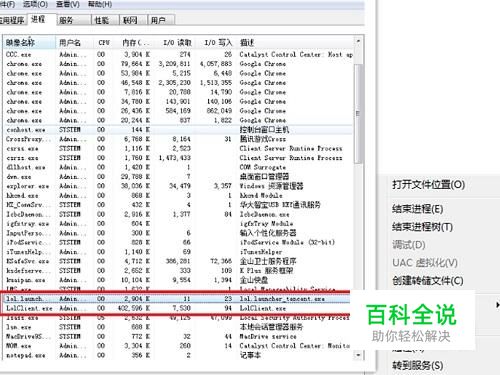The height and width of the screenshot is (375, 500).
Task: Click the process list scrollbar thumb
Action: [x=358, y=113]
